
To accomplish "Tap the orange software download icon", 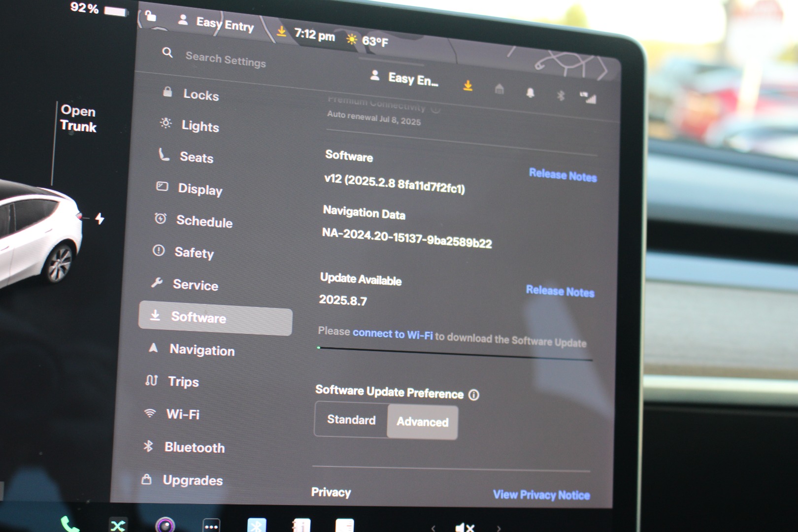I will point(468,86).
